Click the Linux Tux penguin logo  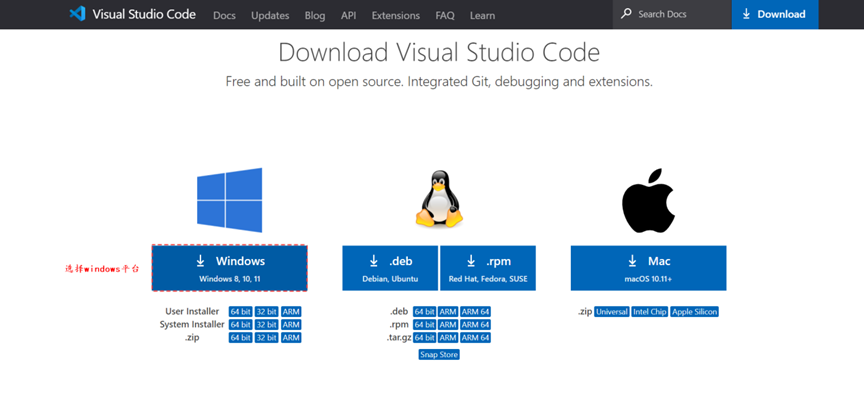439,198
